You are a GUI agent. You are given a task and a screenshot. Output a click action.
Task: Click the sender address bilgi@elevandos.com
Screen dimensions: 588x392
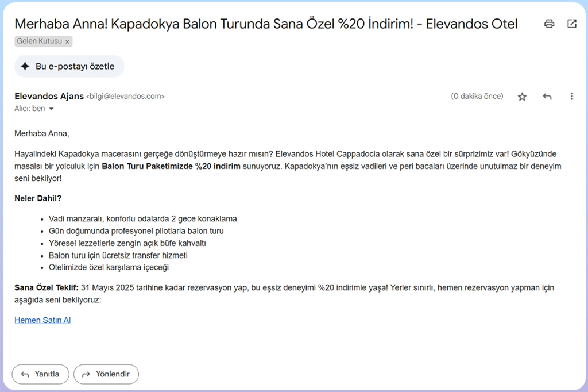point(125,97)
